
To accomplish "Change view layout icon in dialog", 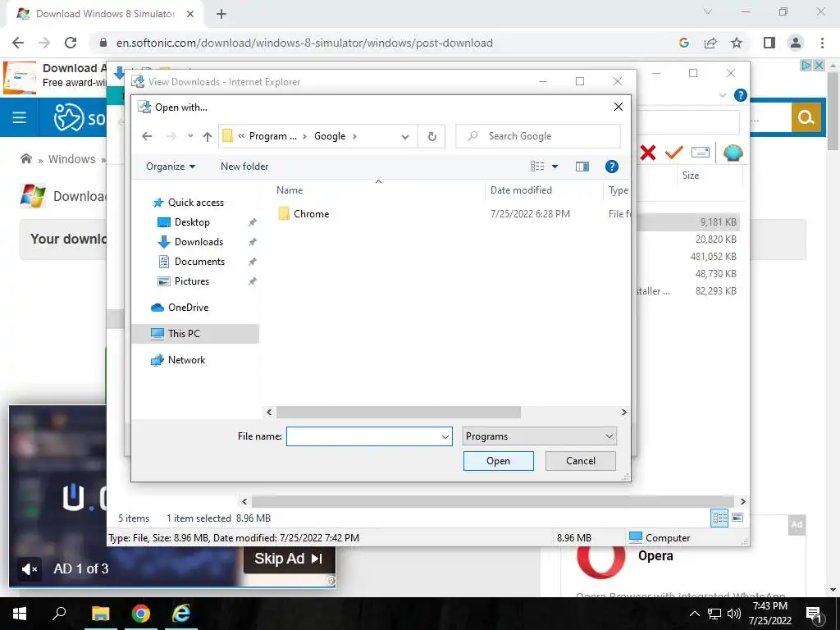I will pos(537,167).
